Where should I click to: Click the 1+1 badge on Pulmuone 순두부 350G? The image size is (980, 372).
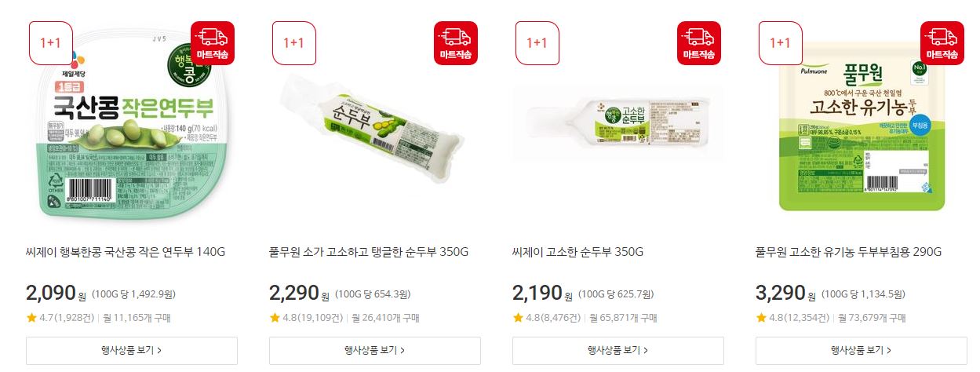[294, 42]
